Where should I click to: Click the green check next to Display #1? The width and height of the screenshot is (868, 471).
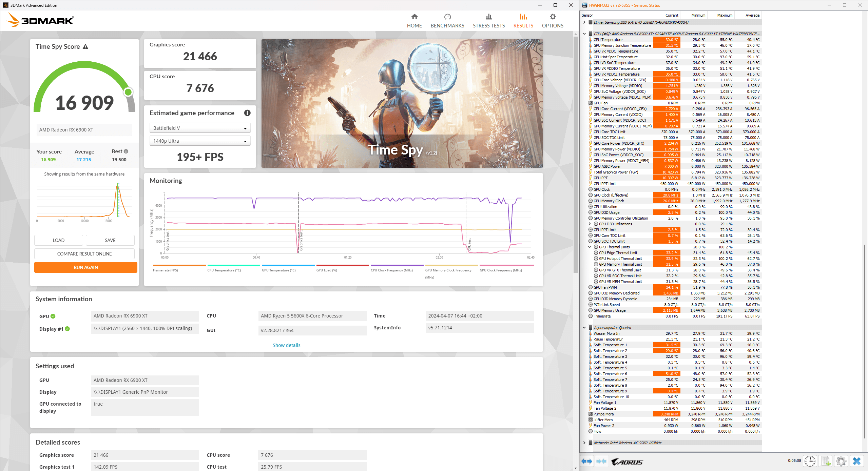pos(67,329)
